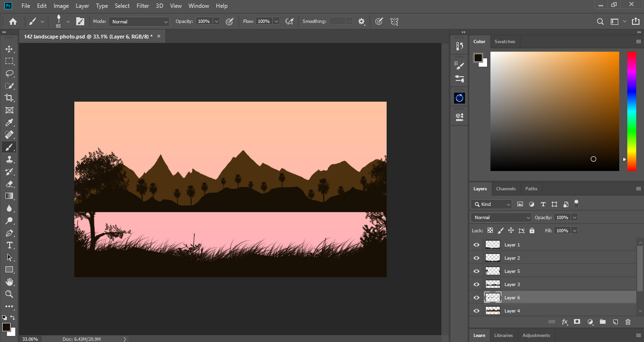Hide Layer 3 visibility eye
This screenshot has height=342, width=644.
click(x=476, y=284)
